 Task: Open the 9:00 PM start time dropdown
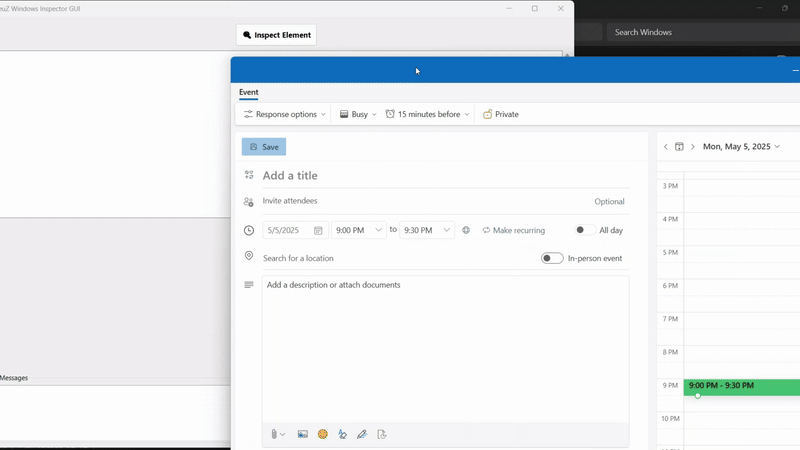(359, 230)
